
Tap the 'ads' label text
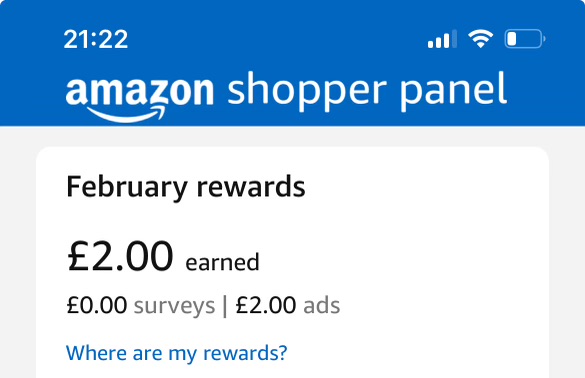click(x=322, y=305)
